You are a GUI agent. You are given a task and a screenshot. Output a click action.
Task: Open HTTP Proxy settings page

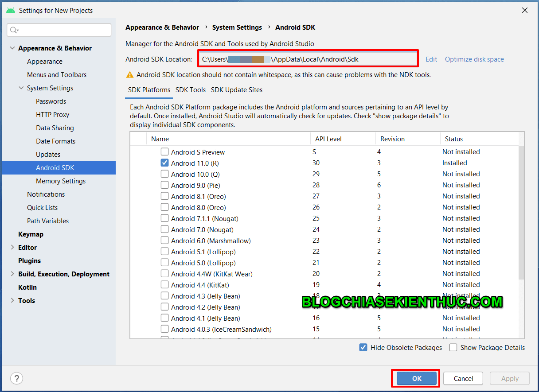53,115
